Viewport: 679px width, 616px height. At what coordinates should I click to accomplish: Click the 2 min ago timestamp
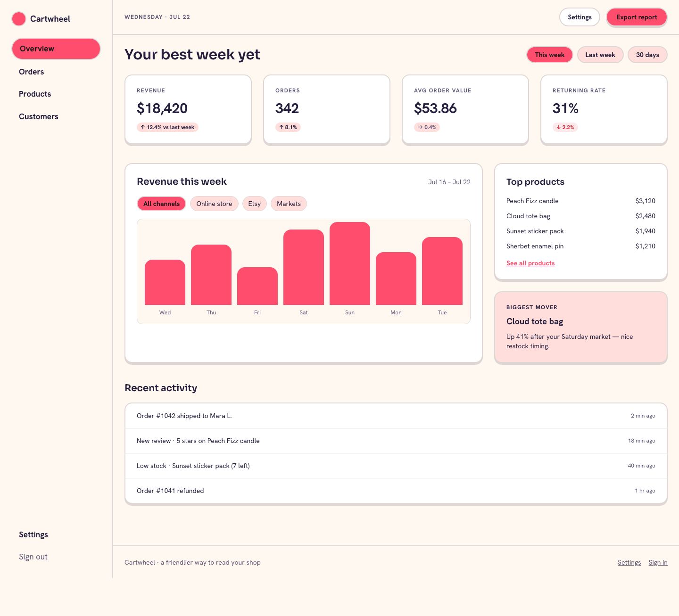643,416
